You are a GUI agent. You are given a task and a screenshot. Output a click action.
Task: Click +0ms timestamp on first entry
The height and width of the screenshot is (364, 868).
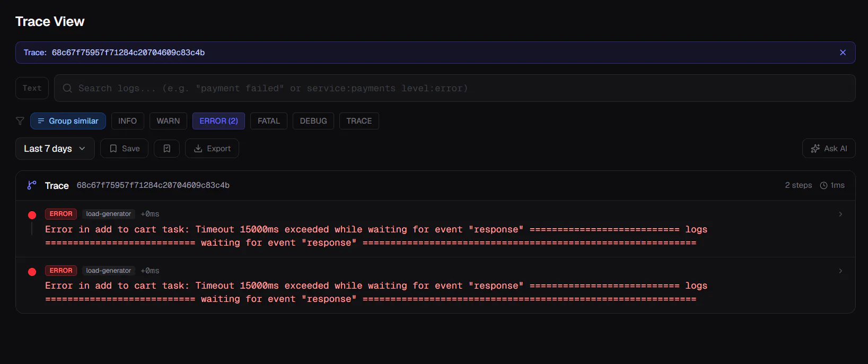pyautogui.click(x=150, y=214)
